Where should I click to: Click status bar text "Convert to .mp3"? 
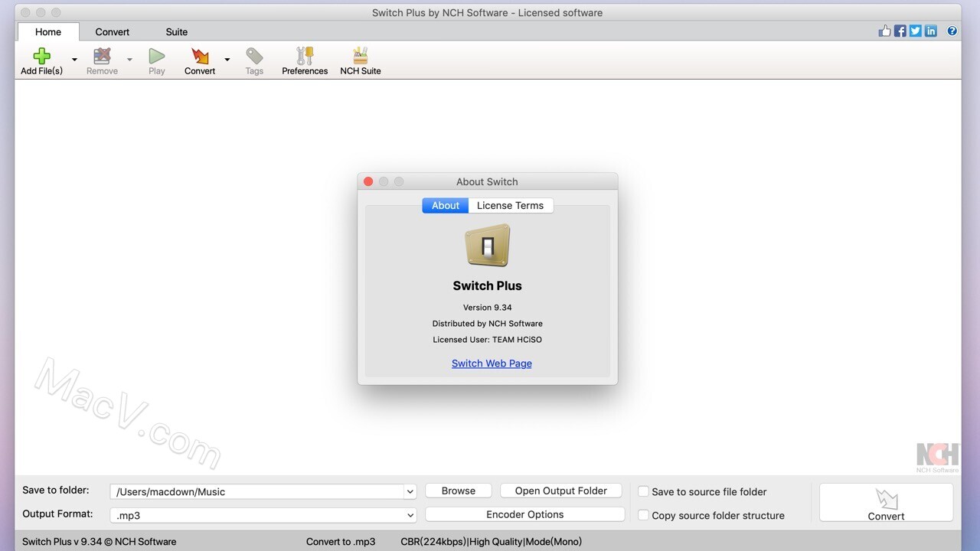click(341, 542)
